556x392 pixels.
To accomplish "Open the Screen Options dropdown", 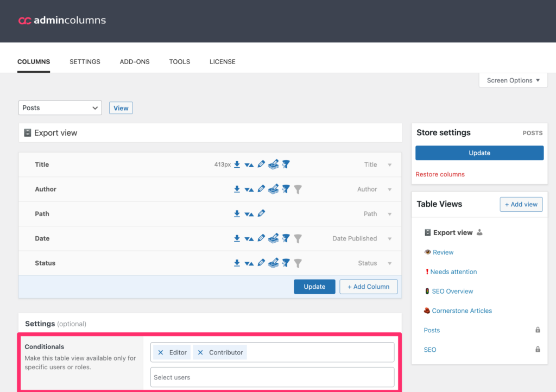I will point(513,80).
